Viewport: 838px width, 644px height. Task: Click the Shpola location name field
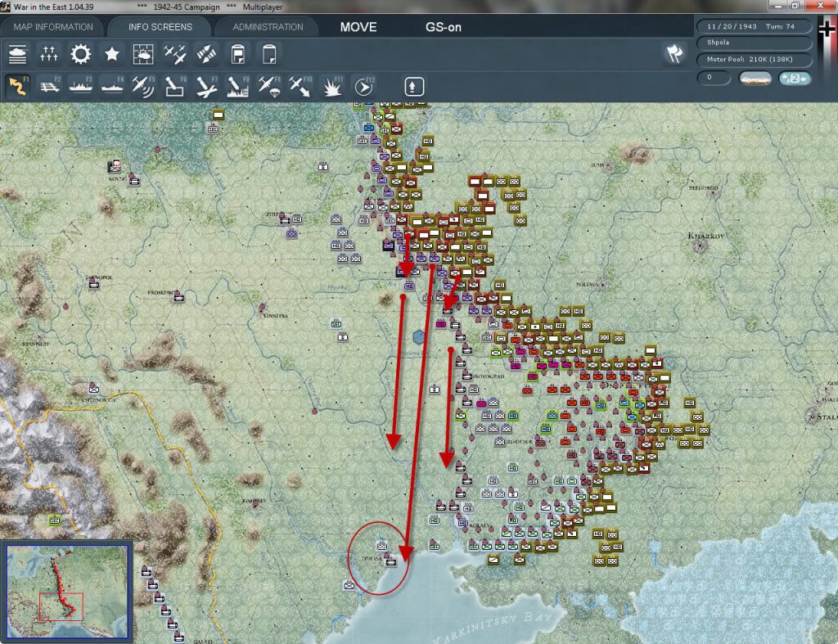754,43
